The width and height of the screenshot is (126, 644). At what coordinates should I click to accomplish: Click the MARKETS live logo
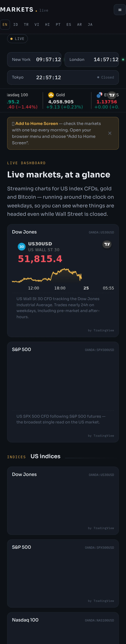pos(24,10)
